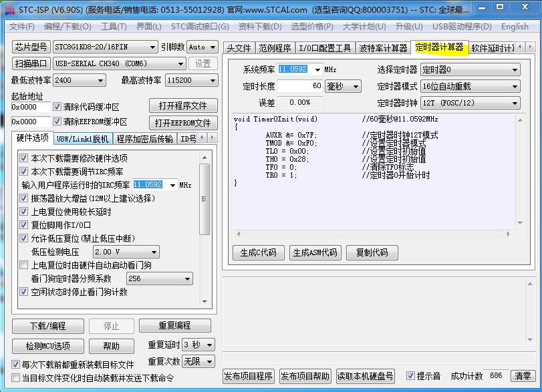The image size is (542, 392).
Task: Switch to I/O口配置工具 tab
Action: pyautogui.click(x=325, y=48)
